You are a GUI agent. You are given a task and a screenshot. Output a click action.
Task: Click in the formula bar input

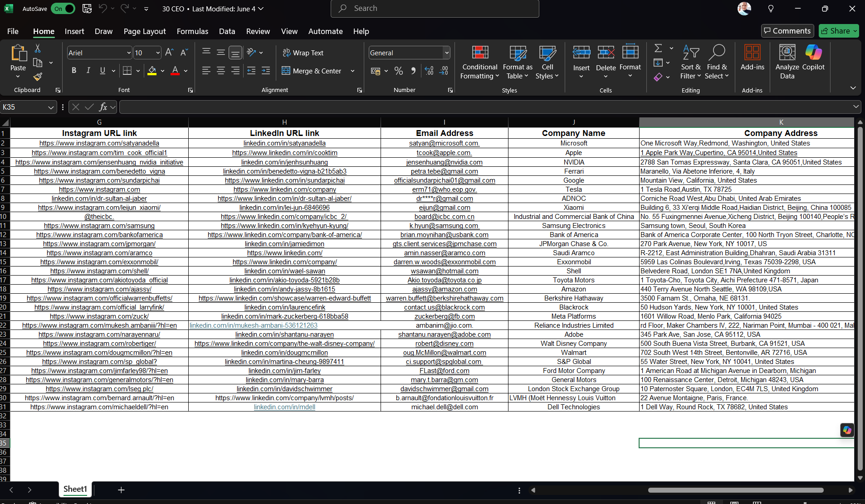485,107
